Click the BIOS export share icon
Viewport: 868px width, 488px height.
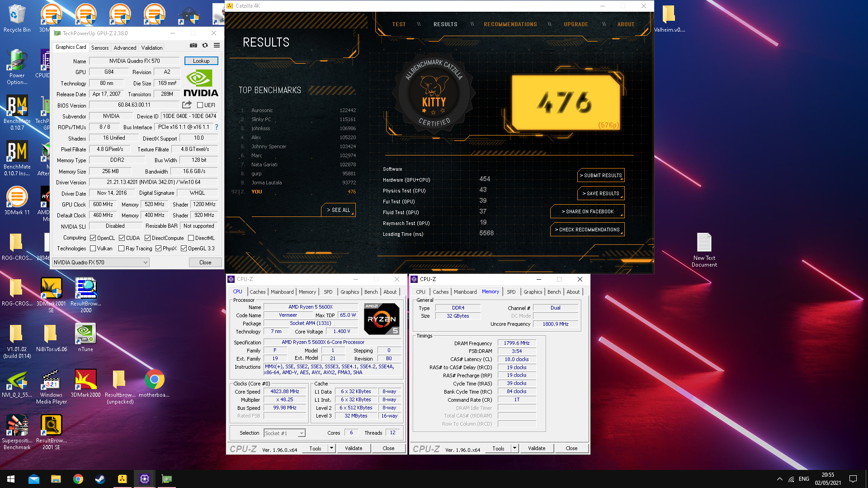pos(187,105)
